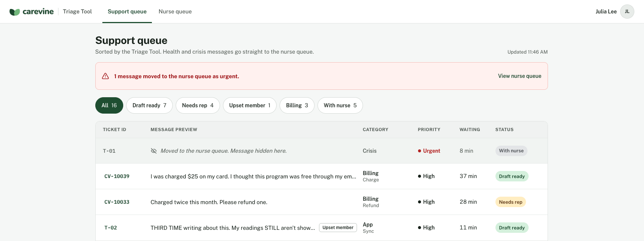Image resolution: width=644 pixels, height=241 pixels.
Task: Click the 'Sorted by the Triage Tool' description
Action: (204, 52)
